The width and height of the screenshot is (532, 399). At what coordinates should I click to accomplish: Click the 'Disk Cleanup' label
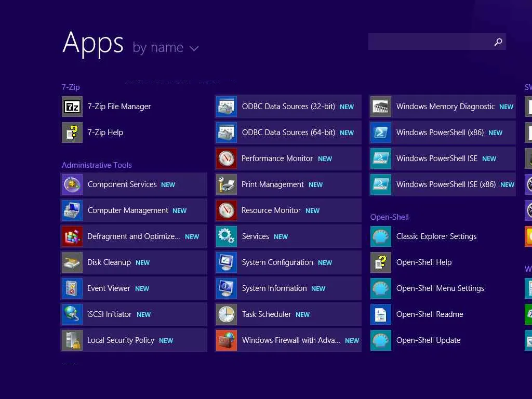pos(109,262)
